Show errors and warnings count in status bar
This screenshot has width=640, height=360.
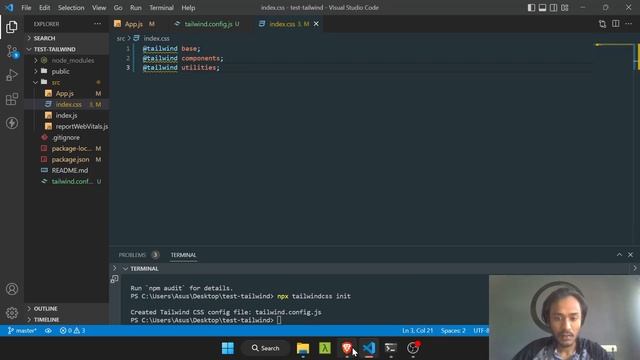[x=72, y=331]
